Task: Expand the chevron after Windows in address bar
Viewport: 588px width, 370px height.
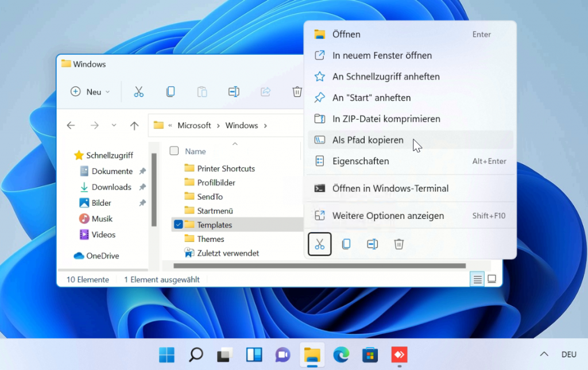Action: point(264,125)
